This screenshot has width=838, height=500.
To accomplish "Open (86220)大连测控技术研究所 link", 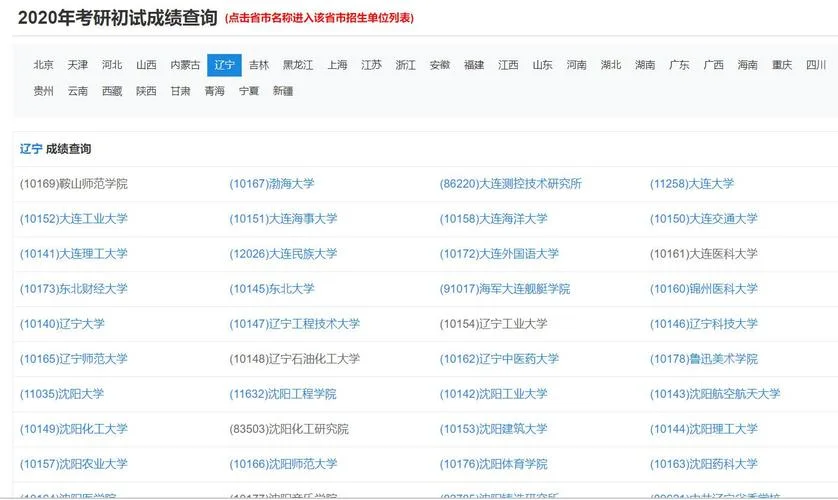I will coord(510,184).
